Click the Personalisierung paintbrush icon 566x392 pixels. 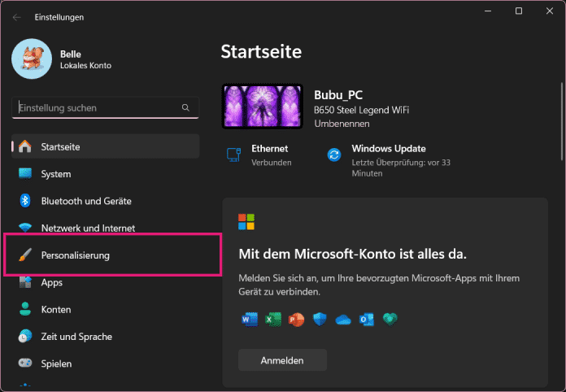pos(25,255)
